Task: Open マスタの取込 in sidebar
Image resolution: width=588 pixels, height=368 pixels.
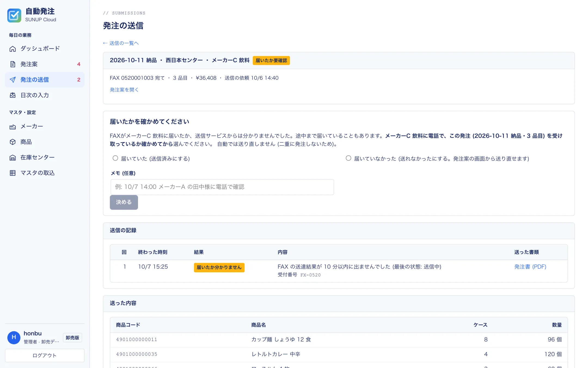Action: (45, 173)
